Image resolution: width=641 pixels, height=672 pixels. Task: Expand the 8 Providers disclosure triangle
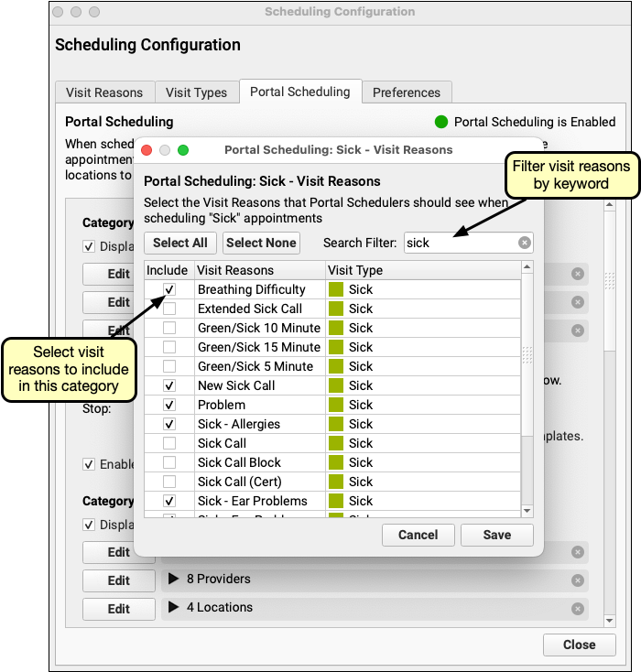tap(174, 580)
